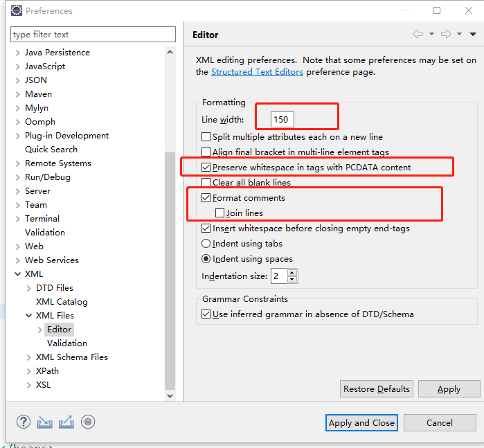Uncheck Clear all blank lines option
Viewport: 484px width, 448px height.
click(206, 183)
